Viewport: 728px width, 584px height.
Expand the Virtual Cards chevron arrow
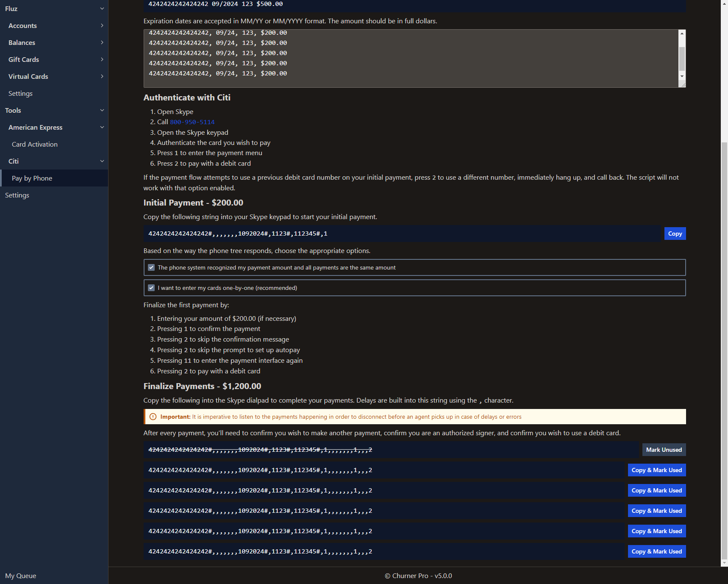pyautogui.click(x=102, y=76)
